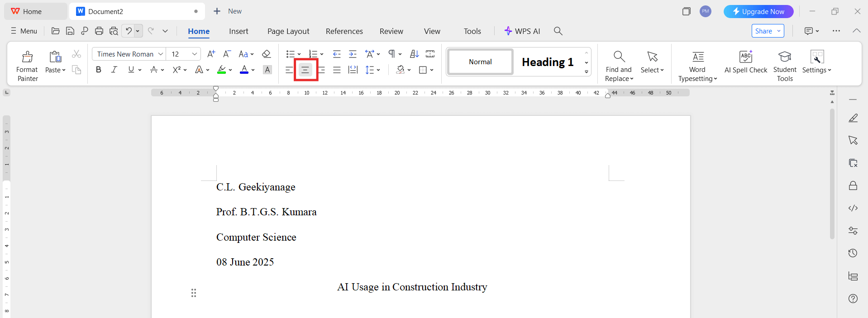Expand the borders dropdown
This screenshot has height=318, width=868.
432,70
